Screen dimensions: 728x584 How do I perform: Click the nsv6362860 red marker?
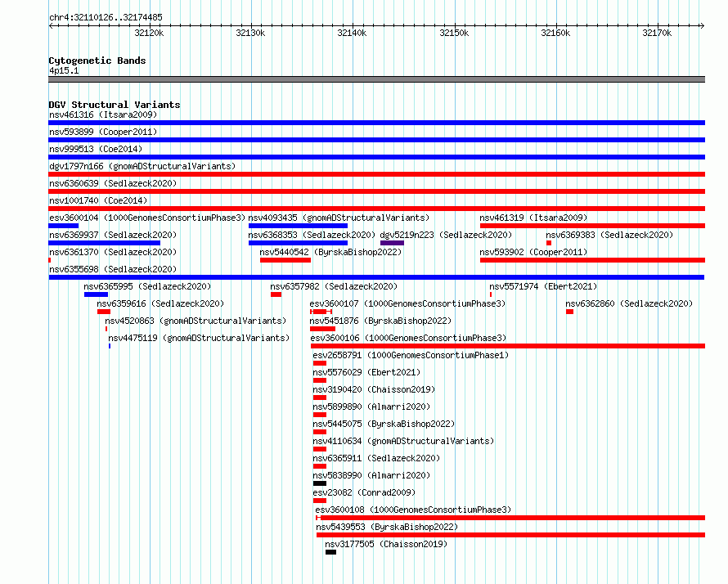pyautogui.click(x=569, y=312)
